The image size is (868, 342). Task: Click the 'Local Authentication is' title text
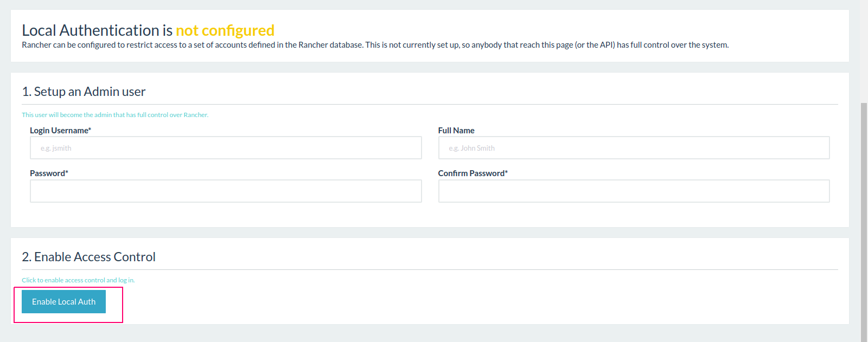tap(97, 30)
